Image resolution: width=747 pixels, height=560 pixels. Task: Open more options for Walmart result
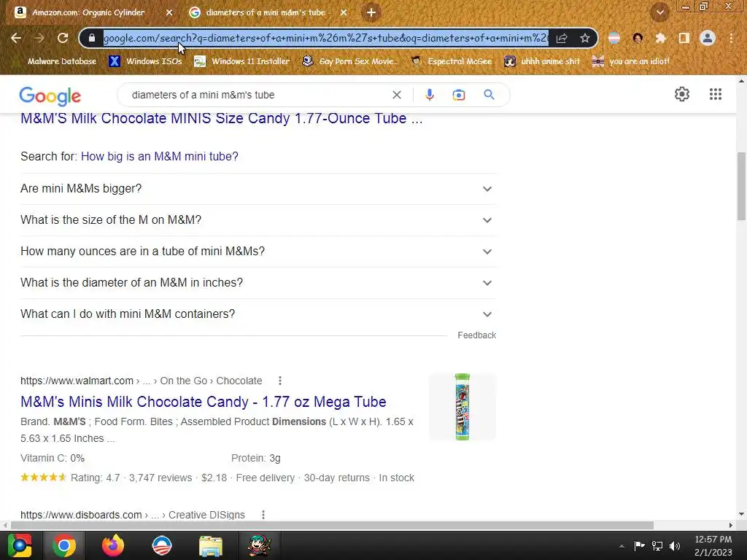[279, 381]
